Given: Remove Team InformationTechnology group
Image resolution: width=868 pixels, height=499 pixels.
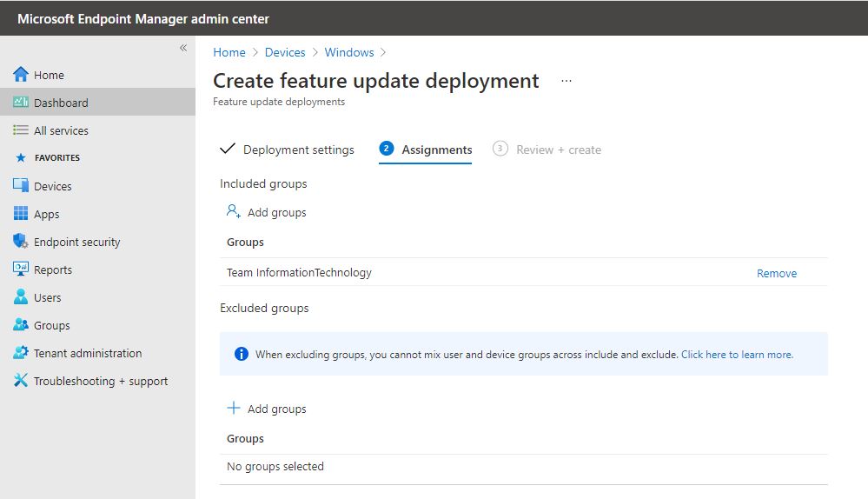Looking at the screenshot, I should (777, 273).
